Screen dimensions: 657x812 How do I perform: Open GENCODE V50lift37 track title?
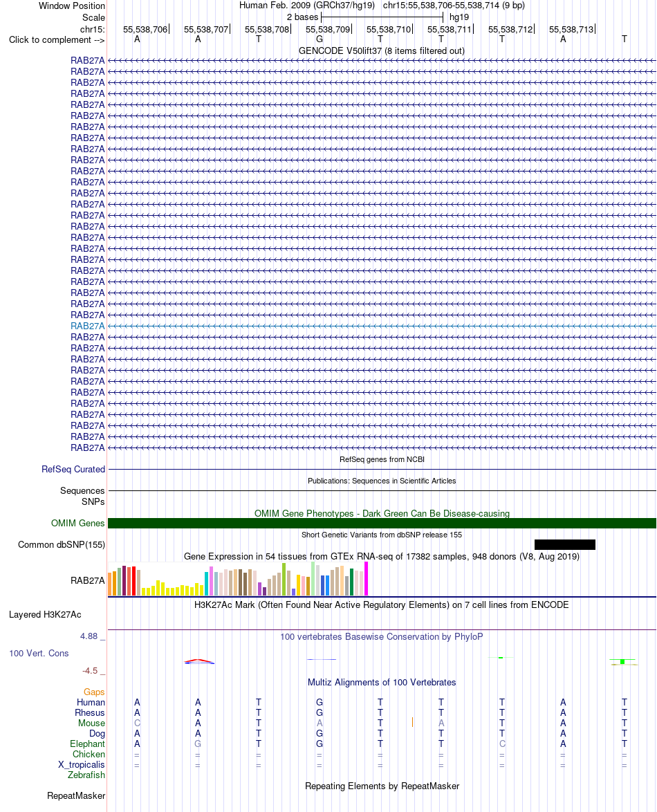click(x=382, y=50)
